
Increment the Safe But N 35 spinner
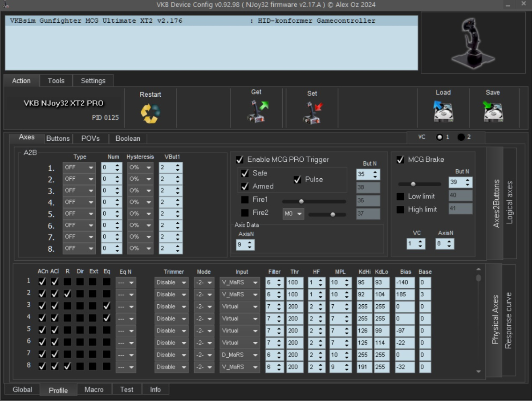375,172
